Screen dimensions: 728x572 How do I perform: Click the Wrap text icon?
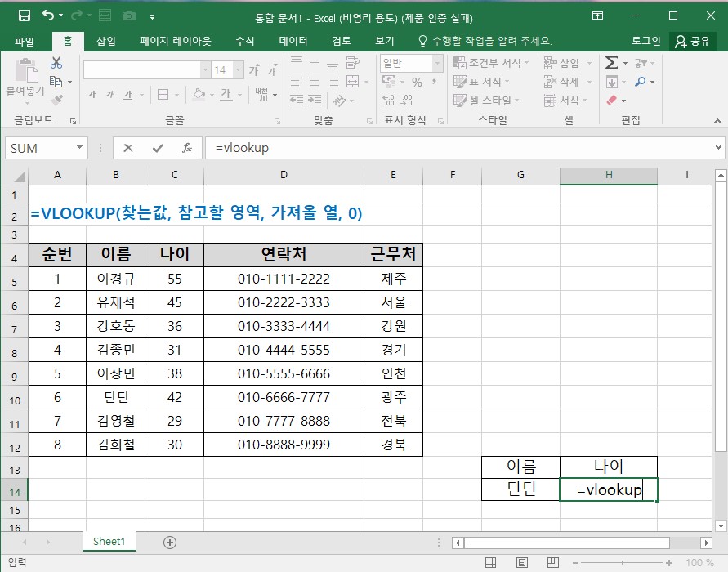tap(352, 62)
